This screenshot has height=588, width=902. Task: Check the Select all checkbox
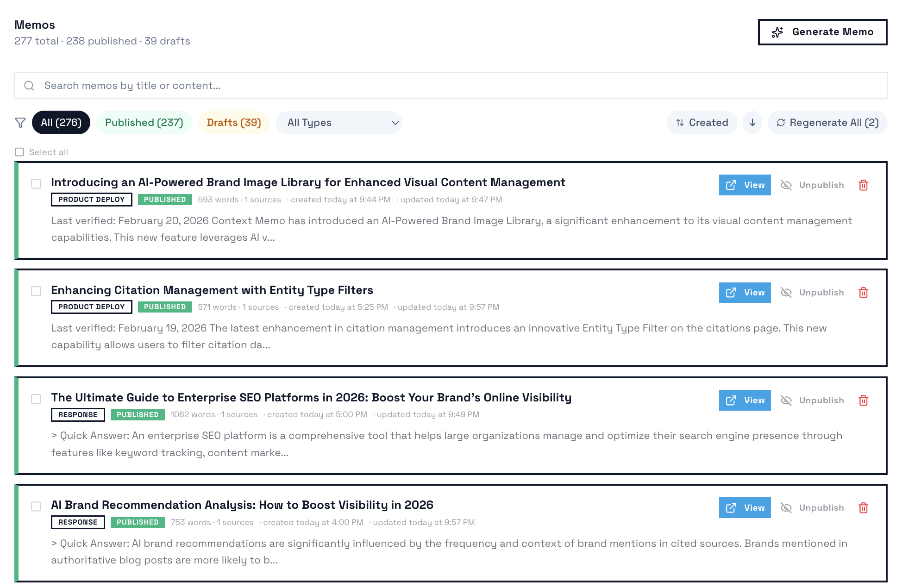[x=19, y=151]
